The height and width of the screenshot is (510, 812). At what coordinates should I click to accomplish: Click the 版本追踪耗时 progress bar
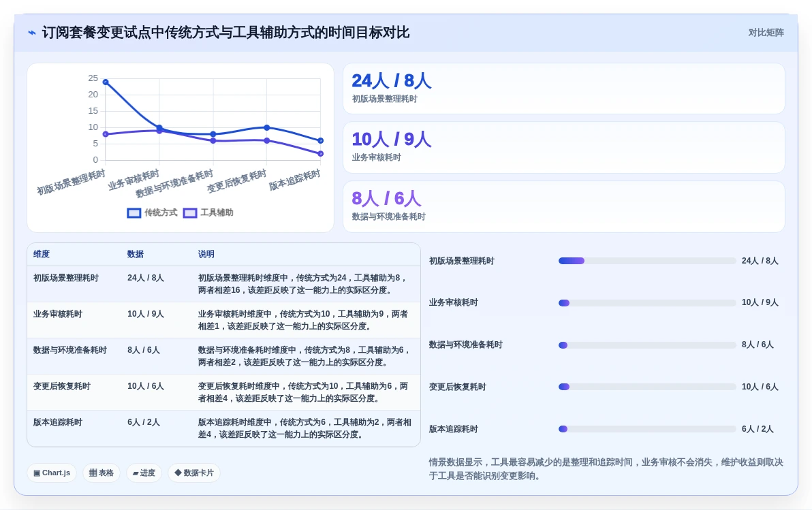tap(646, 429)
